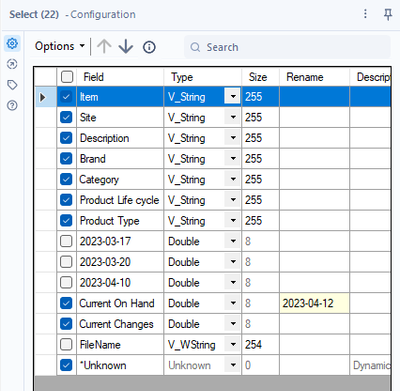Click the info circle icon
The width and height of the screenshot is (400, 391).
click(x=149, y=47)
